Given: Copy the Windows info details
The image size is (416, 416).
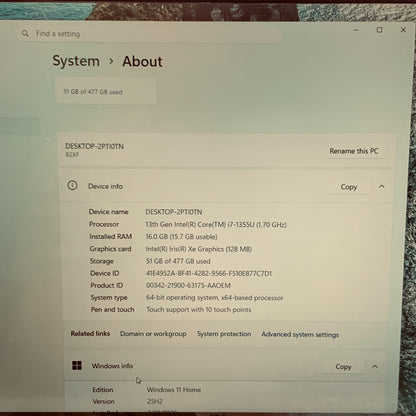Looking at the screenshot, I should [x=343, y=367].
